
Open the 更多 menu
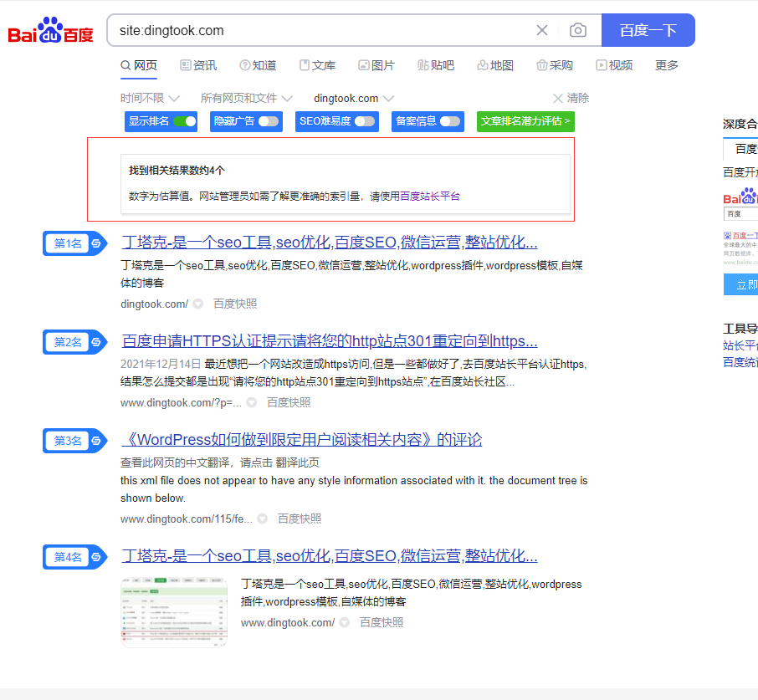[666, 65]
